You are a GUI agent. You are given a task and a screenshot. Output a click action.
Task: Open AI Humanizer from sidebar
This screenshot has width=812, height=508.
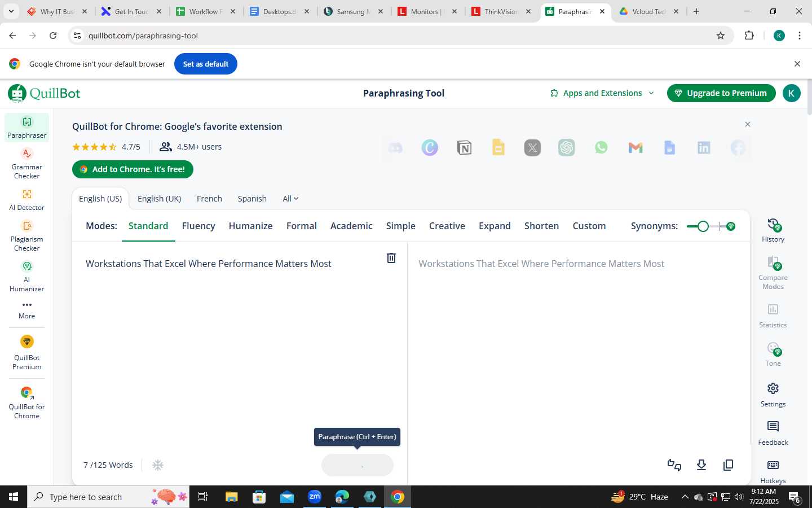[27, 277]
